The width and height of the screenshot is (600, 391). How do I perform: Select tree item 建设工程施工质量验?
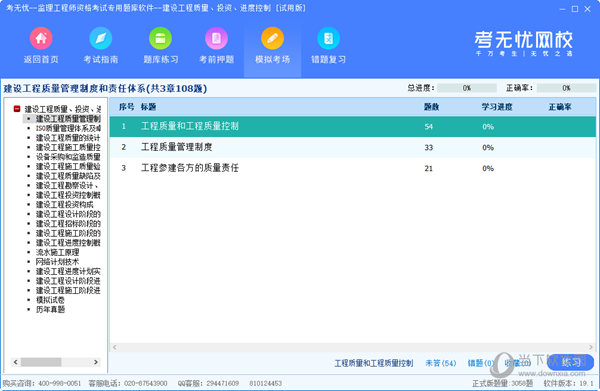pyautogui.click(x=68, y=166)
